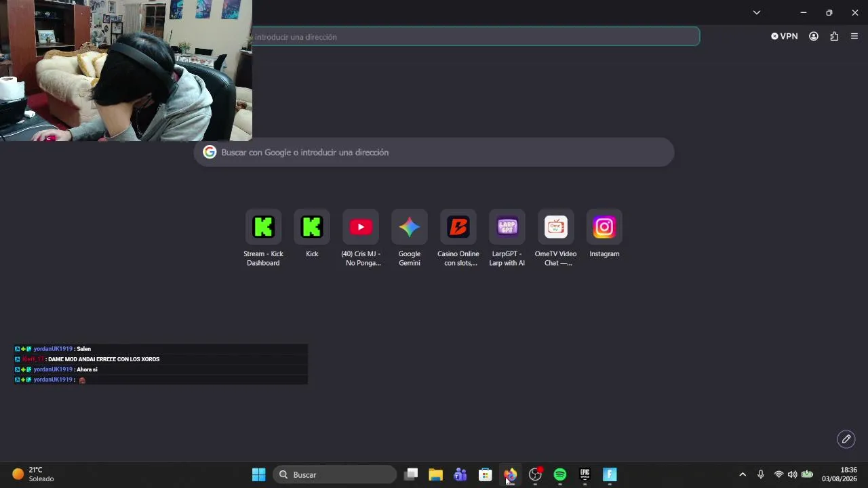Click the battery charging tray icon
The width and height of the screenshot is (868, 488).
[807, 474]
